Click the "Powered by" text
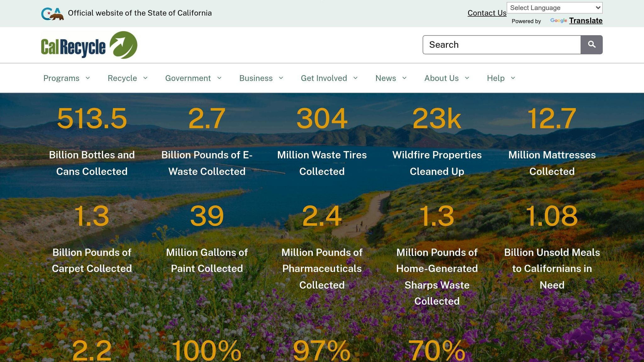The image size is (644, 362). pos(526,21)
